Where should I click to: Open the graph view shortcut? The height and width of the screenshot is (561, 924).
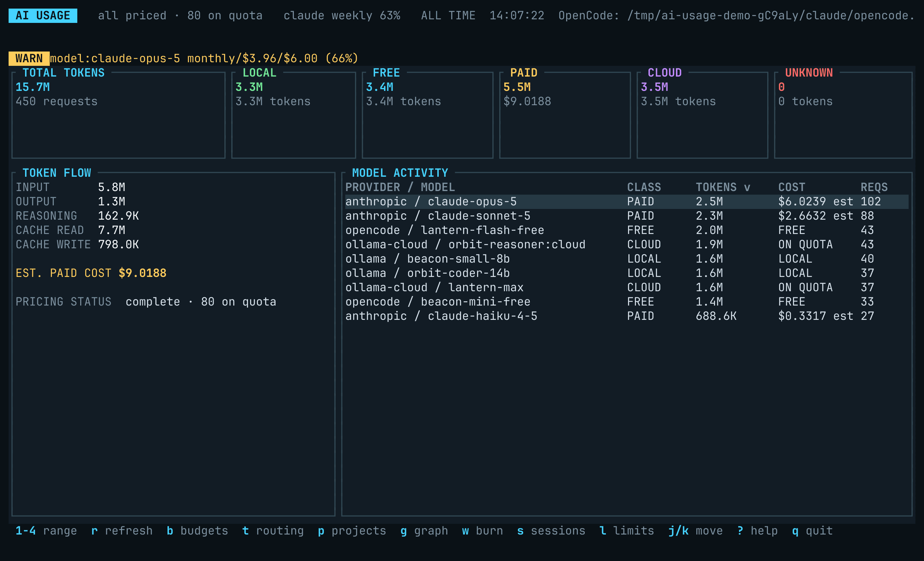(x=424, y=531)
